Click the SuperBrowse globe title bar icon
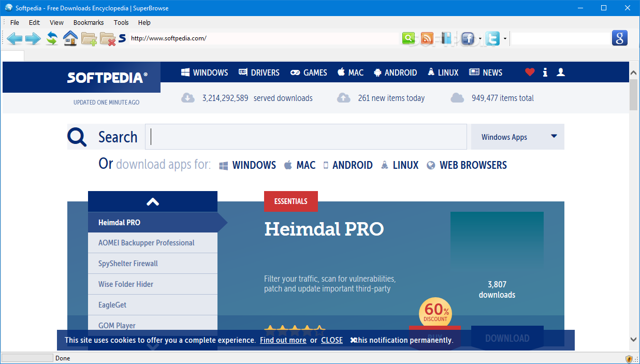Image resolution: width=640 pixels, height=364 pixels. [x=9, y=8]
